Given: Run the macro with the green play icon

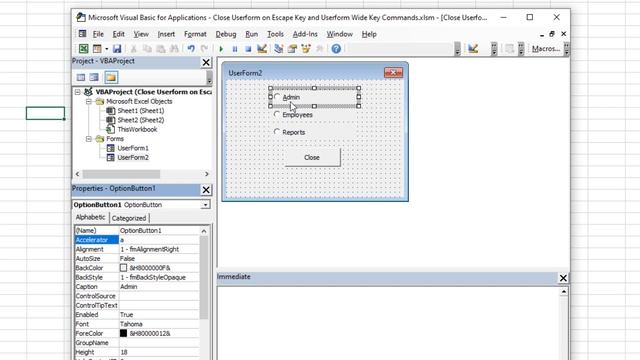Looking at the screenshot, I should tap(221, 49).
